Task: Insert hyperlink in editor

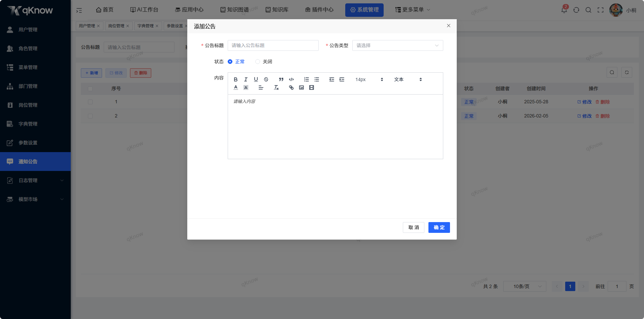Action: 291,87
